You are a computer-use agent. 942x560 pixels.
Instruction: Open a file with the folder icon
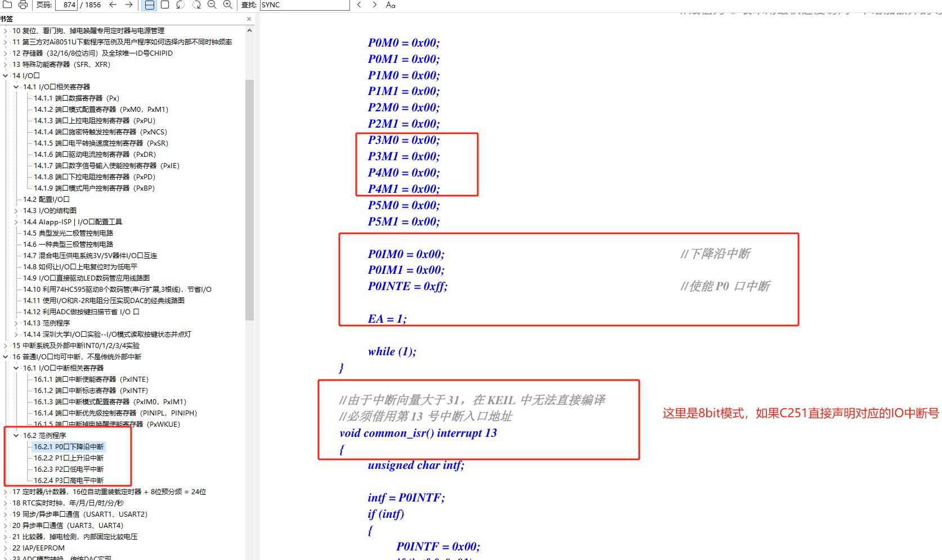[x=7, y=4]
